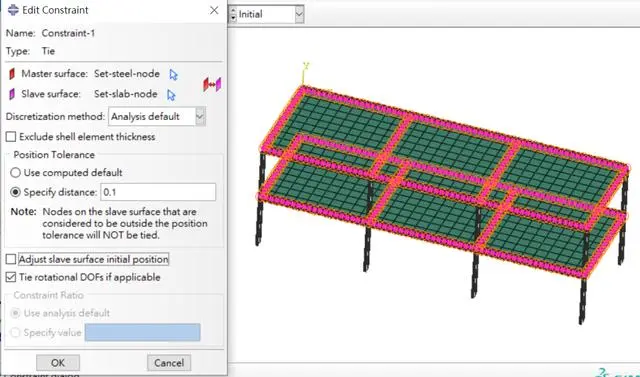The height and width of the screenshot is (377, 640).
Task: Click the Y axis marker in viewport
Action: pyautogui.click(x=306, y=66)
